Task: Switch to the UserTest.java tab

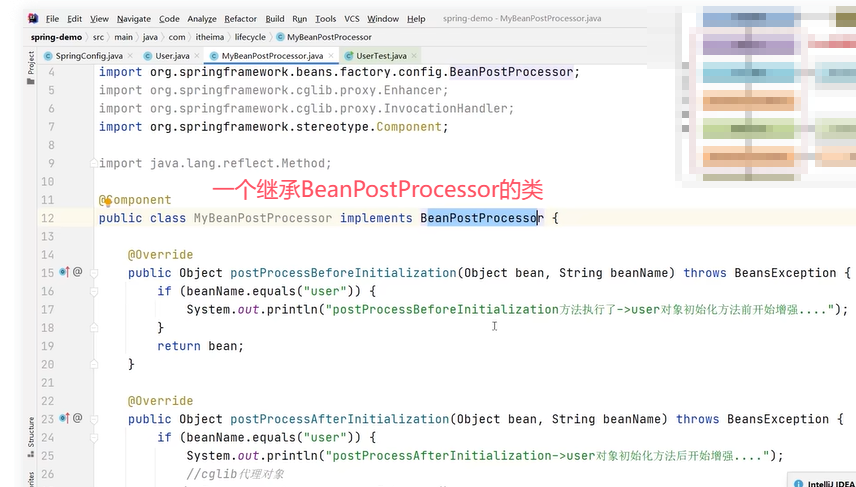Action: coord(381,56)
